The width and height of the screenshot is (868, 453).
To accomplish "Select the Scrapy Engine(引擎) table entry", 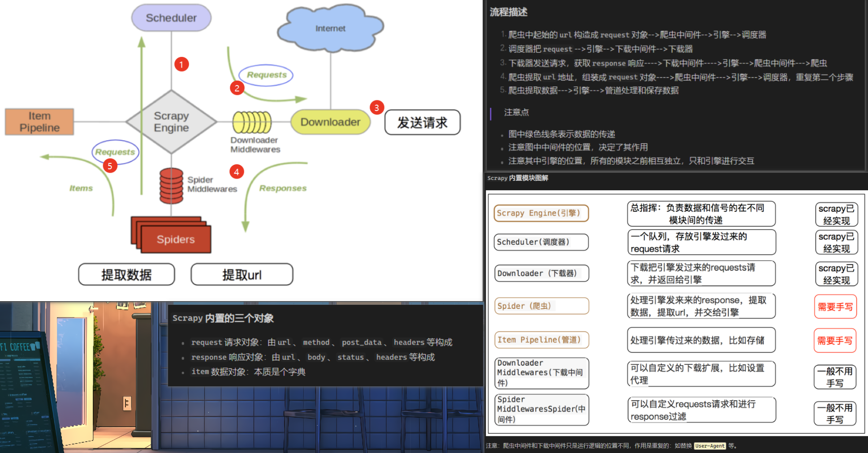I will (541, 213).
